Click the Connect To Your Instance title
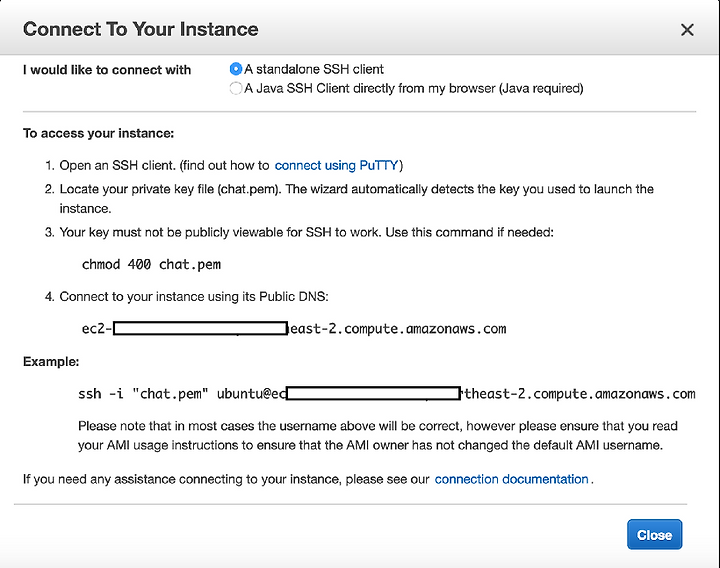Image resolution: width=720 pixels, height=568 pixels. pyautogui.click(x=141, y=29)
